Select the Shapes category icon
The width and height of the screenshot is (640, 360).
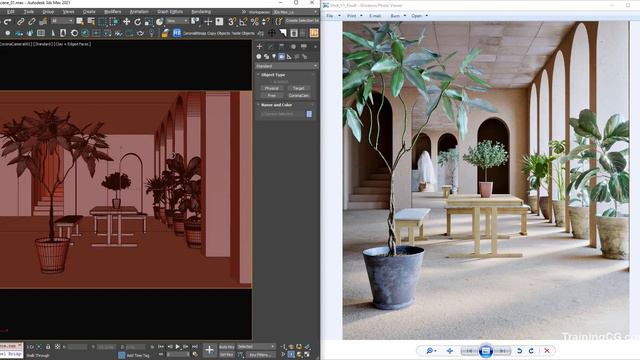pos(266,57)
